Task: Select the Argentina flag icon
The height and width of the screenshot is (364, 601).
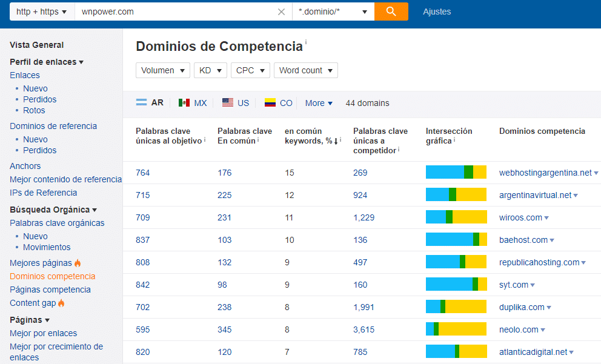Action: coord(141,102)
